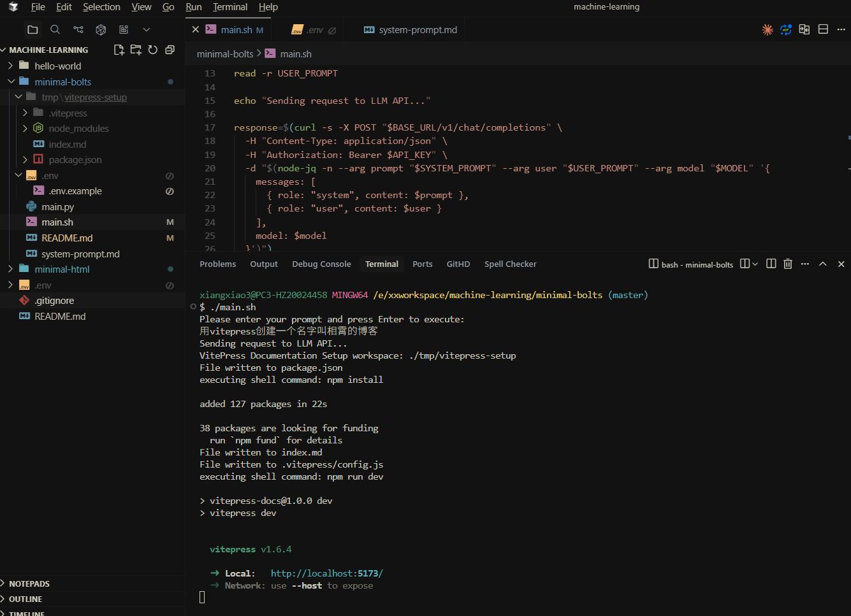The width and height of the screenshot is (851, 616).
Task: Open editor more actions ellipsis
Action: [x=841, y=29]
